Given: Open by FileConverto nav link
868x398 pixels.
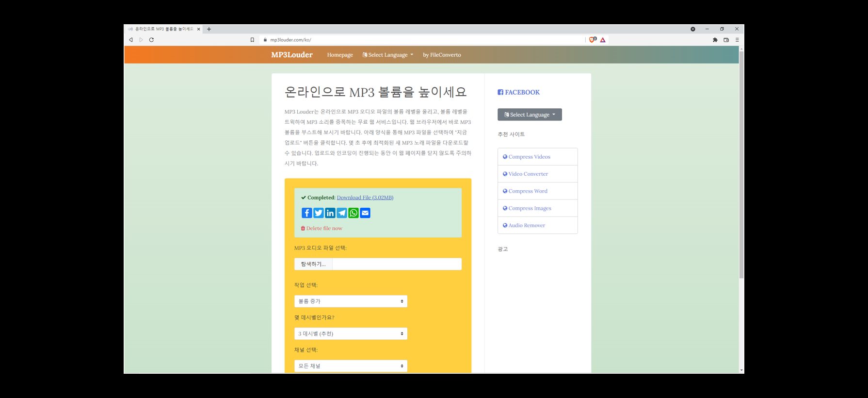Looking at the screenshot, I should (442, 55).
